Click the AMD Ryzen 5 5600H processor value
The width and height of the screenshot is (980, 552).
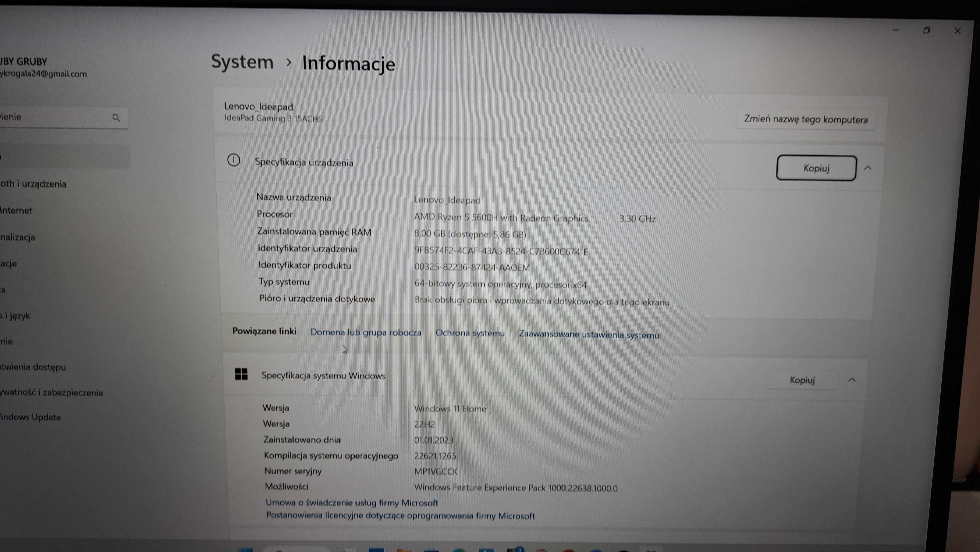point(501,218)
